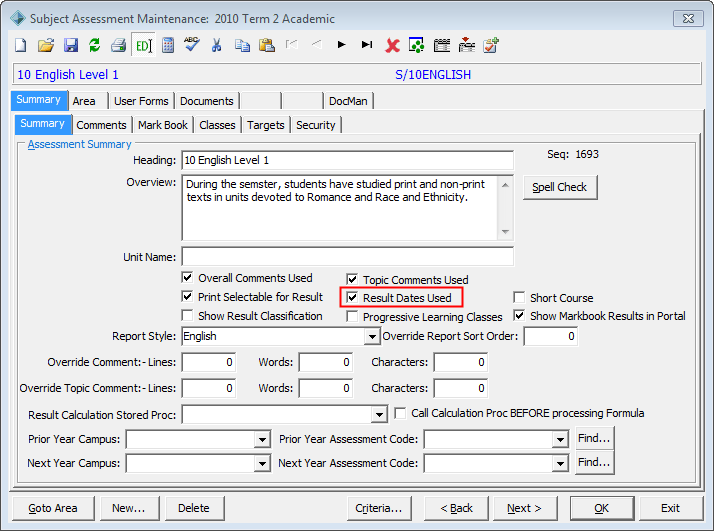
Task: Open a record with the folder icon
Action: pyautogui.click(x=46, y=45)
